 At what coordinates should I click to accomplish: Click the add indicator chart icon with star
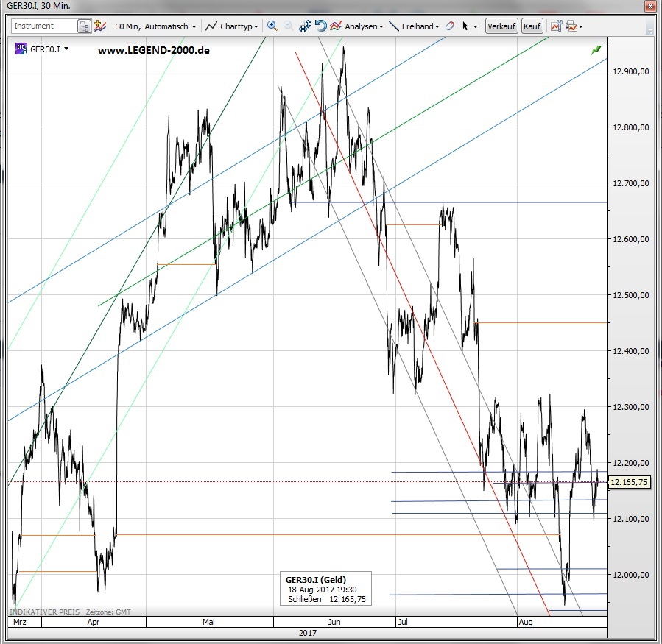click(100, 26)
